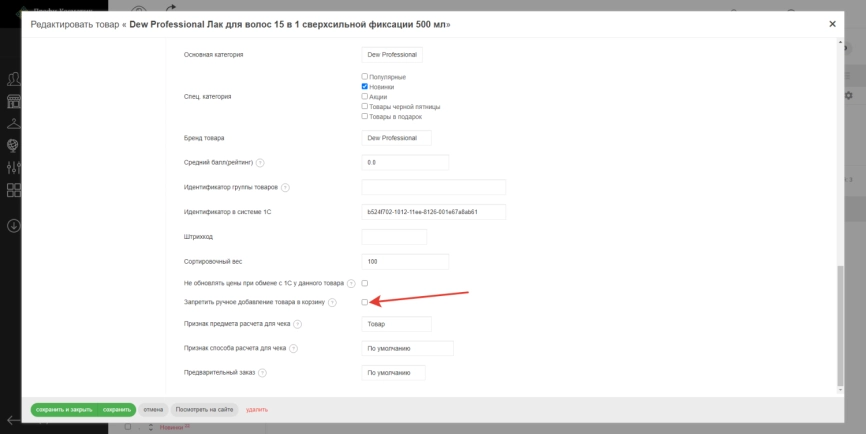Screen dimensions: 866x434
Task: Open hint for Признак способа расчета
Action: point(293,348)
